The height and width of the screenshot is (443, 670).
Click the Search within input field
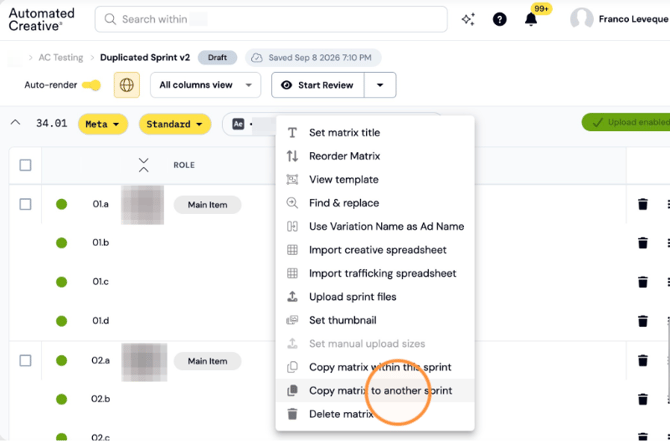click(x=271, y=19)
